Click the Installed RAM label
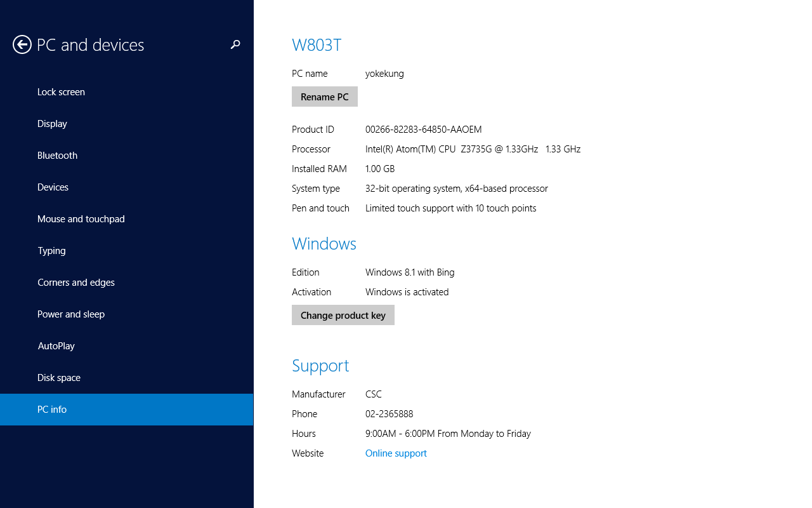 click(x=319, y=169)
